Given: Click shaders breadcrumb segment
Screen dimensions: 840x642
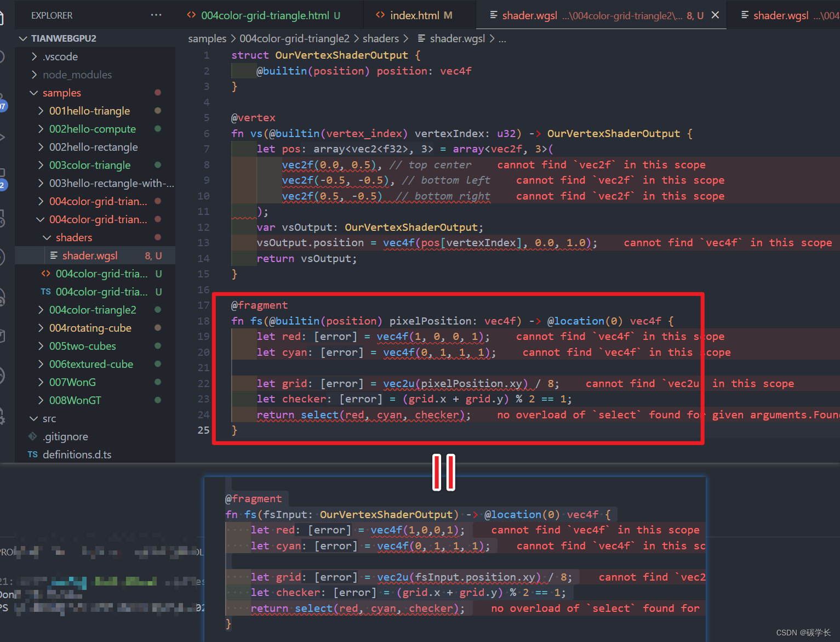Looking at the screenshot, I should (x=381, y=38).
